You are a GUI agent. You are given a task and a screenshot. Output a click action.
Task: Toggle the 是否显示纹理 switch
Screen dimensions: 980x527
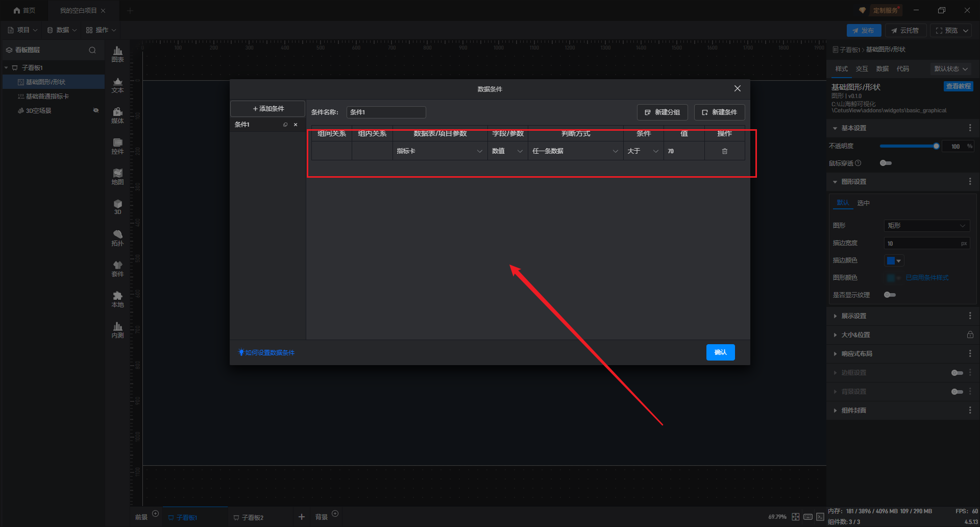click(x=890, y=295)
